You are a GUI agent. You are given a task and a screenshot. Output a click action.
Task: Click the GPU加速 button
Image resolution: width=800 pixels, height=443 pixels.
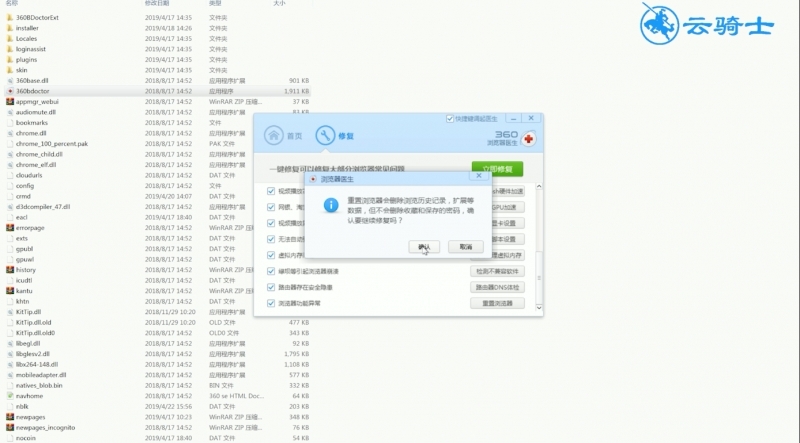pyautogui.click(x=507, y=207)
